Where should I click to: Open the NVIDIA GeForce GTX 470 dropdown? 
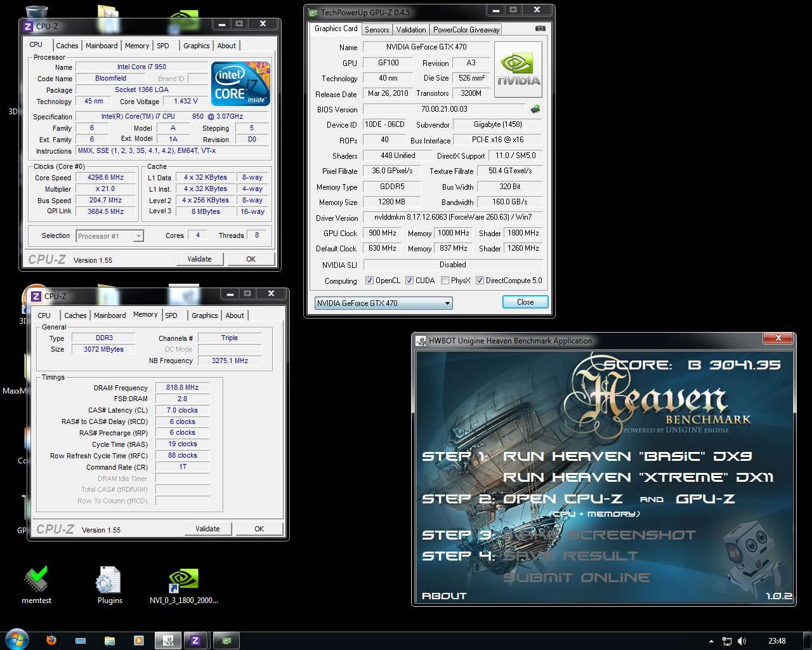pyautogui.click(x=383, y=303)
